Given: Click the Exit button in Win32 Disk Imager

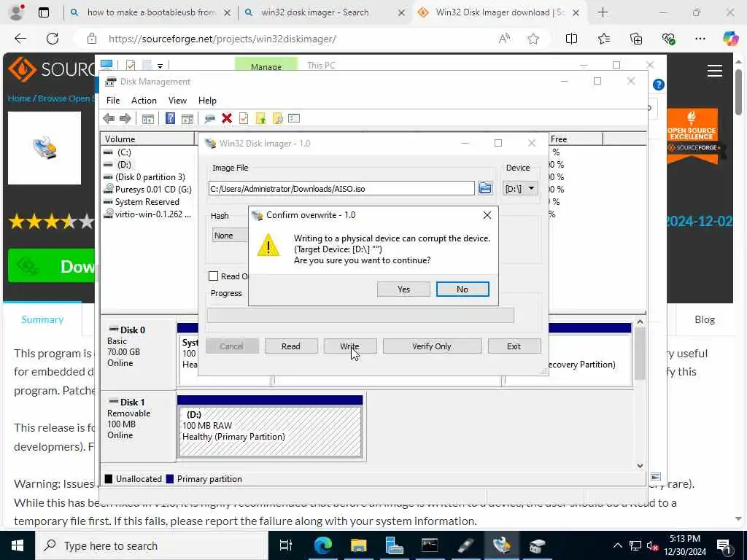Looking at the screenshot, I should 514,346.
